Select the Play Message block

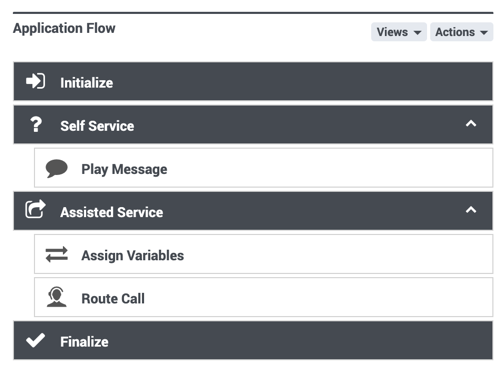263,168
